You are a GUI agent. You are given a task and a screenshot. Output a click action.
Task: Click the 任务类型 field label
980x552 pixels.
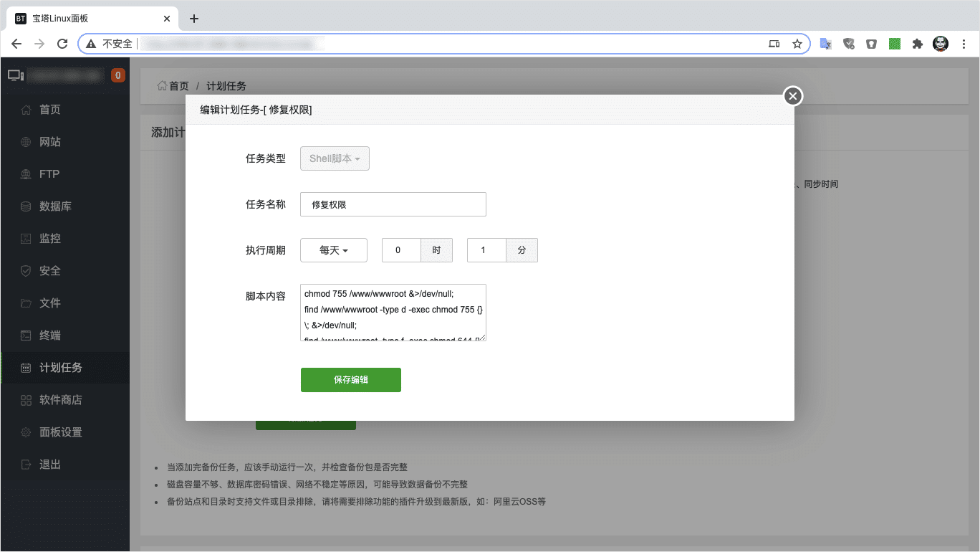click(266, 158)
